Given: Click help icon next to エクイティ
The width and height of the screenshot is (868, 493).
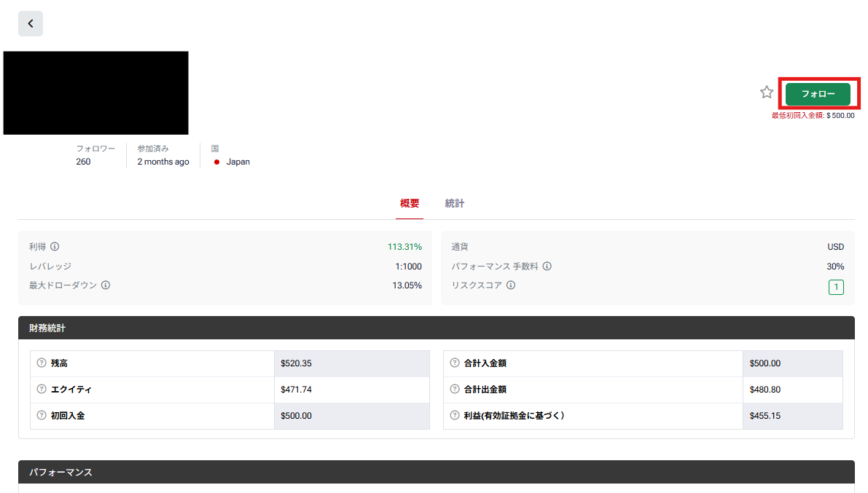Looking at the screenshot, I should click(42, 389).
